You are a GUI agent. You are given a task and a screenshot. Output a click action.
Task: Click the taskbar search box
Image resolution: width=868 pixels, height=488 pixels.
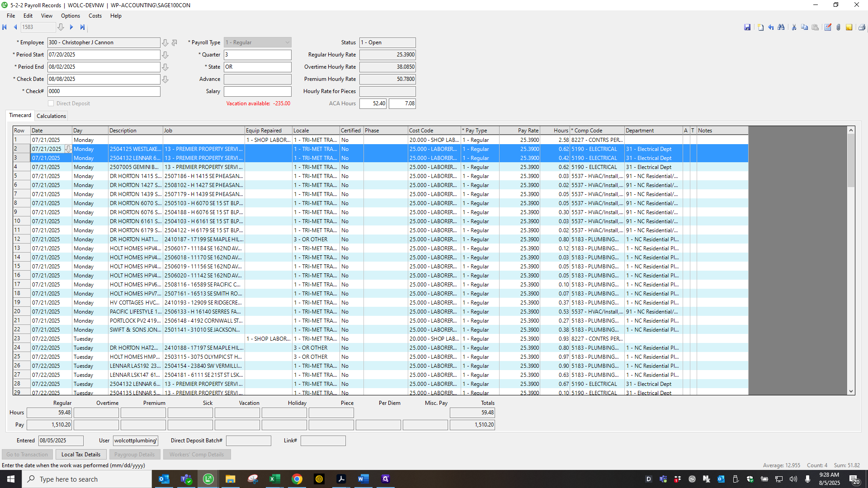87,479
